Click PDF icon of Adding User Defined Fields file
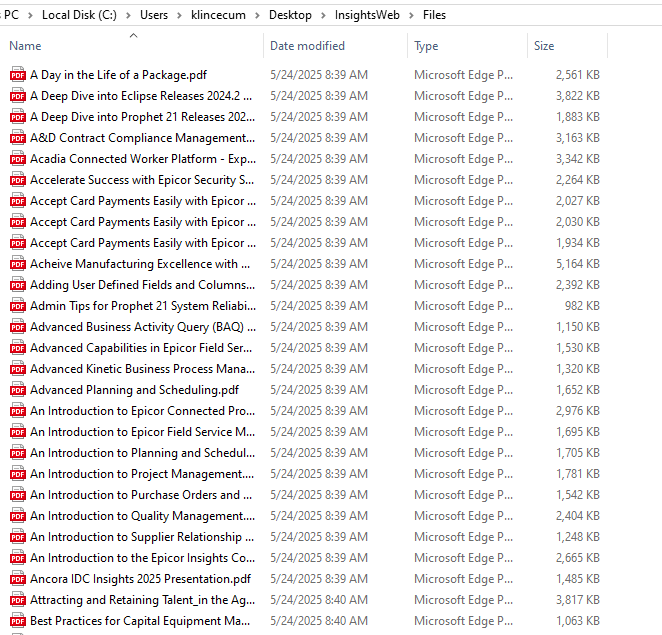Viewport: 662px width, 635px height. (x=18, y=285)
